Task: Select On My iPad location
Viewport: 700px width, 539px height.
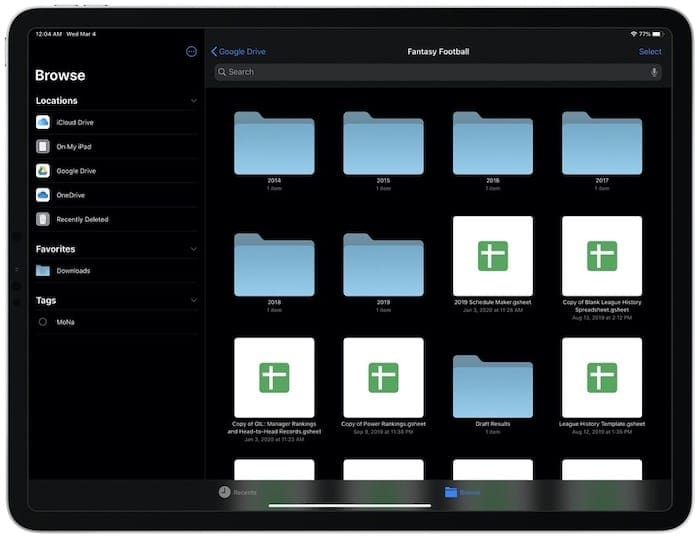Action: pyautogui.click(x=76, y=147)
